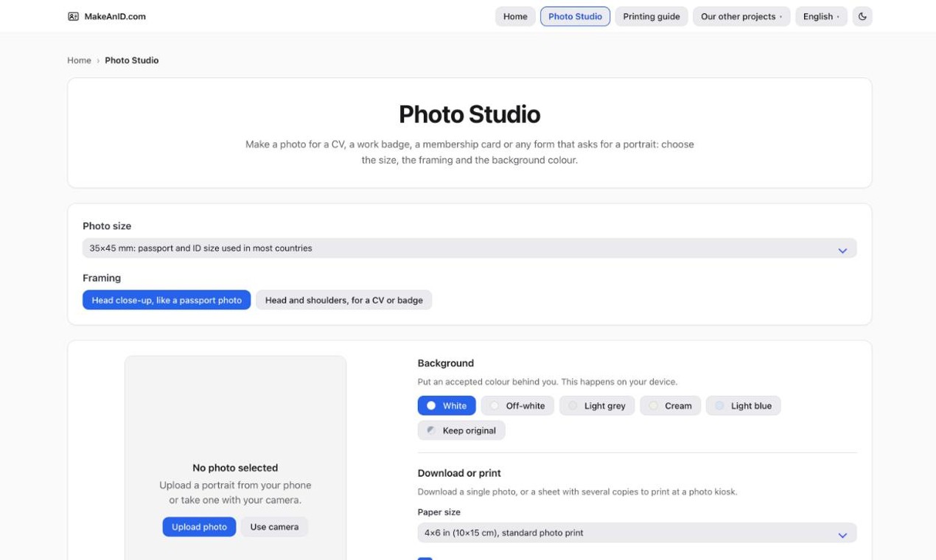Open the Home nav item
The width and height of the screenshot is (936, 560).
pyautogui.click(x=515, y=16)
